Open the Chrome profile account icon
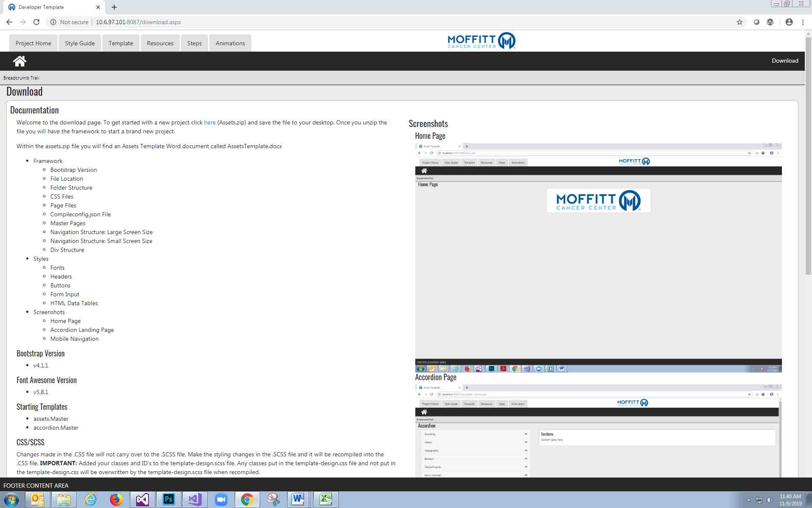This screenshot has height=508, width=812. 789,22
